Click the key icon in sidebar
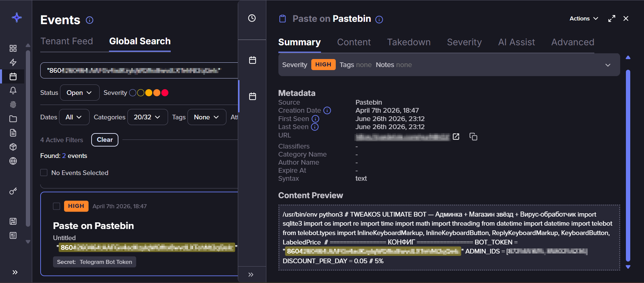Viewport: 644px width, 283px height. pos(13,191)
